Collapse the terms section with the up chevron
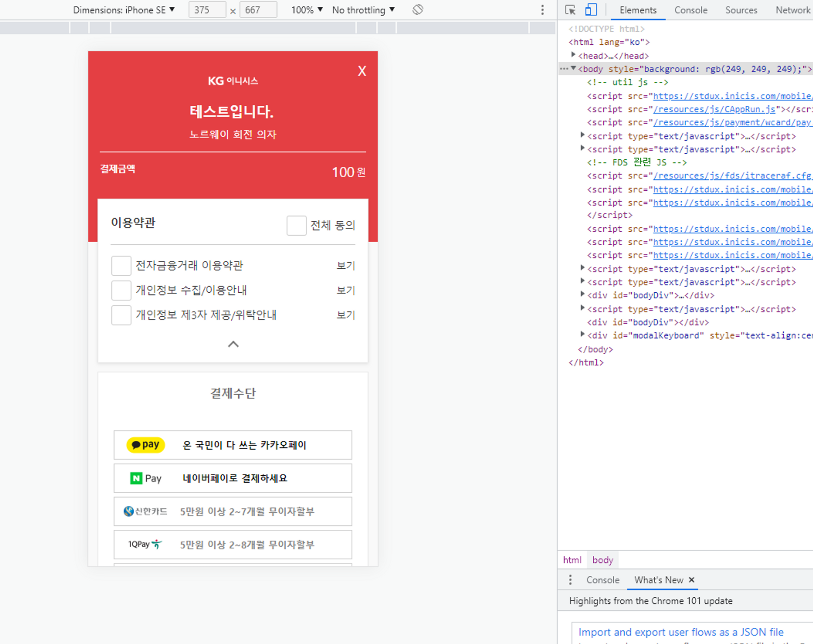The height and width of the screenshot is (644, 813). [233, 344]
